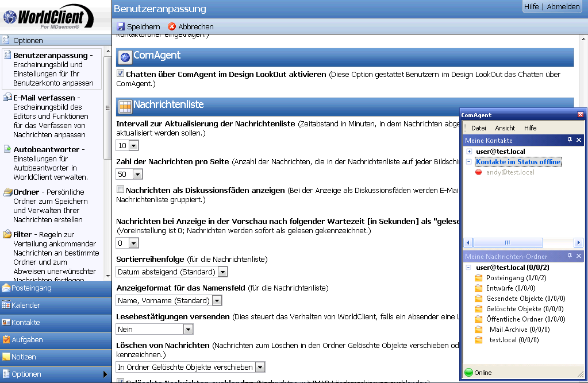Pin the Meine Kontakte panel
Viewport: 588px width, 383px height.
(x=570, y=140)
